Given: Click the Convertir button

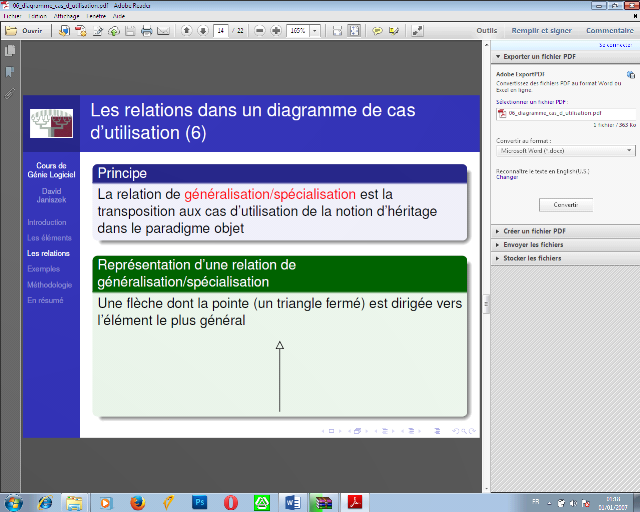Looking at the screenshot, I should tap(565, 204).
